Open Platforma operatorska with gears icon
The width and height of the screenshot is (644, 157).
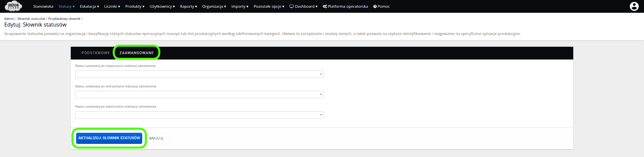tap(345, 6)
